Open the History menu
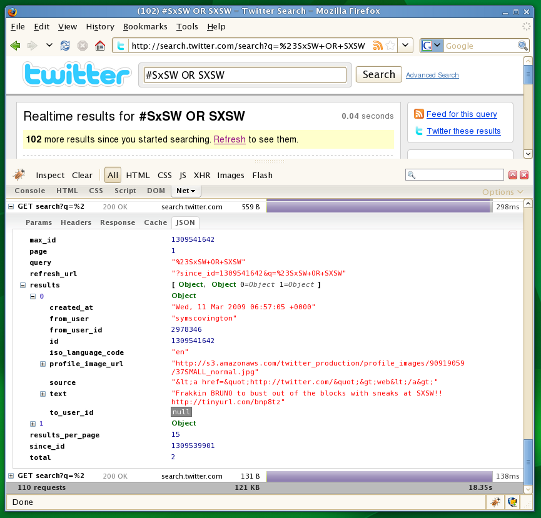The width and height of the screenshot is (541, 518). [100, 27]
